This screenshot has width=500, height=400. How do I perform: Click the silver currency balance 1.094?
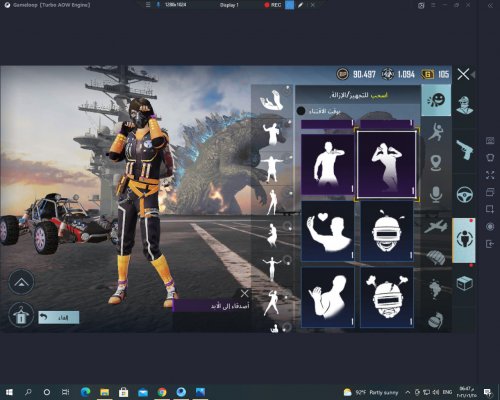[x=398, y=74]
